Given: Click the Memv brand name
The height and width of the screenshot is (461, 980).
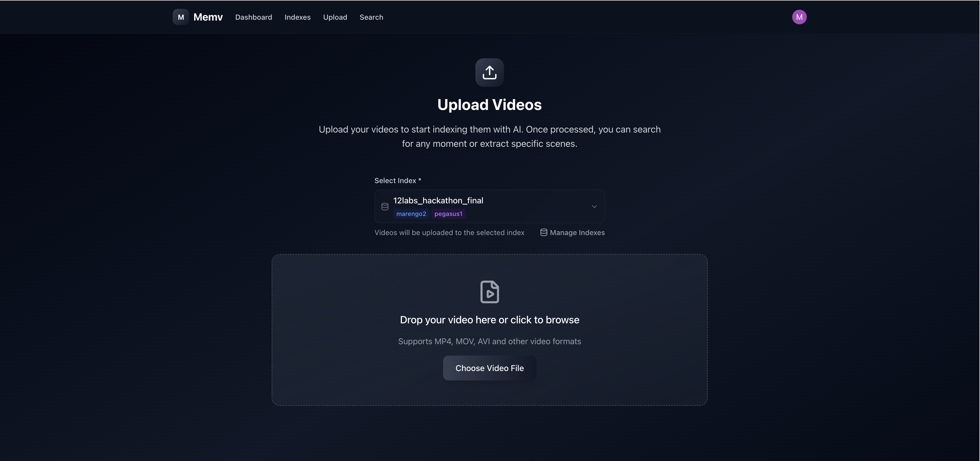Looking at the screenshot, I should point(208,17).
